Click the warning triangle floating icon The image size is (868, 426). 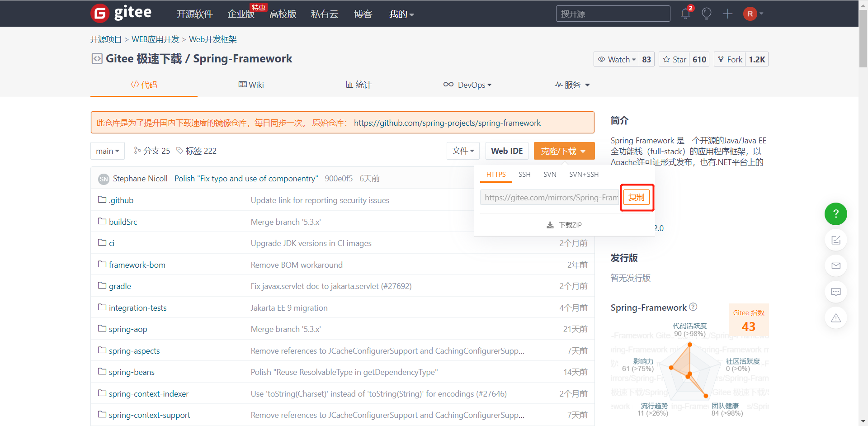click(x=836, y=318)
